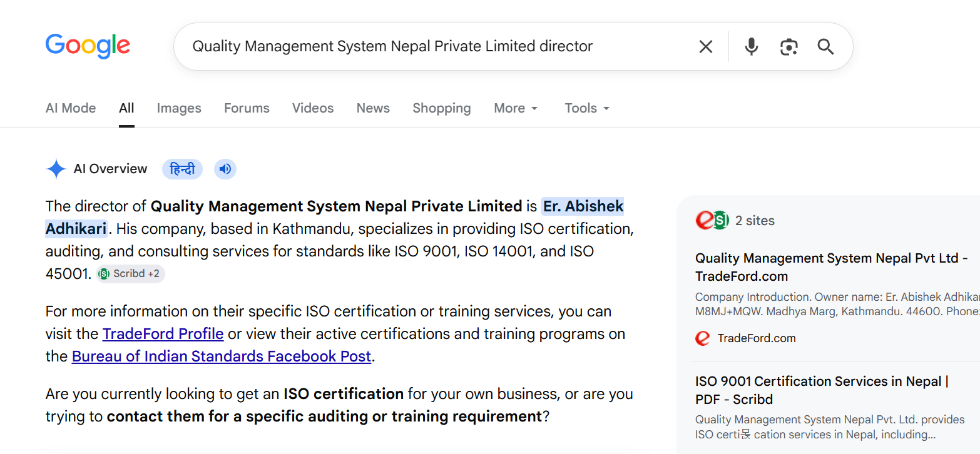The width and height of the screenshot is (980, 454).
Task: View the News tab
Action: coord(373,108)
